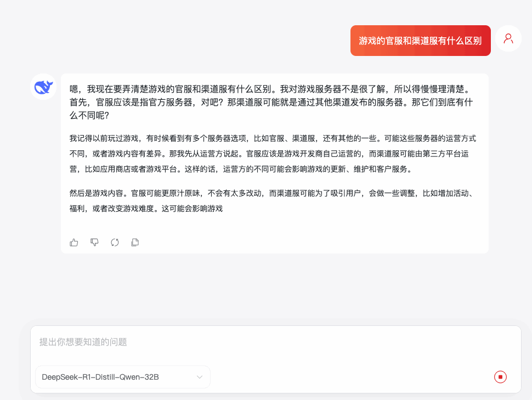Expand model list via chevron arrow
The width and height of the screenshot is (532, 400).
[x=200, y=377]
